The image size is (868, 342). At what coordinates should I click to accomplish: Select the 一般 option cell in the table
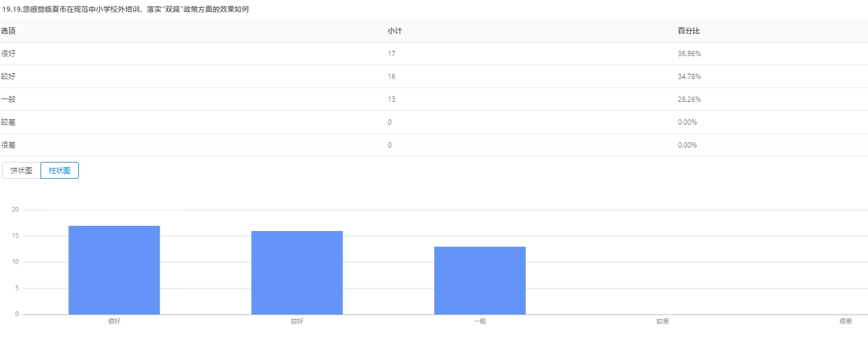tap(8, 99)
